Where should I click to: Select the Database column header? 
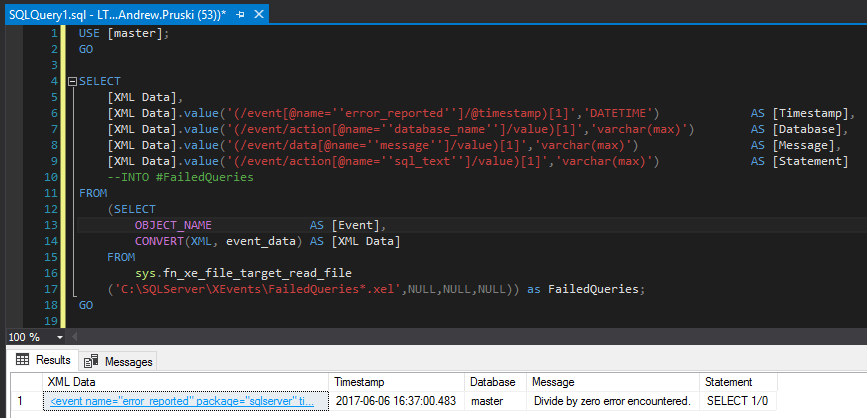coord(493,382)
